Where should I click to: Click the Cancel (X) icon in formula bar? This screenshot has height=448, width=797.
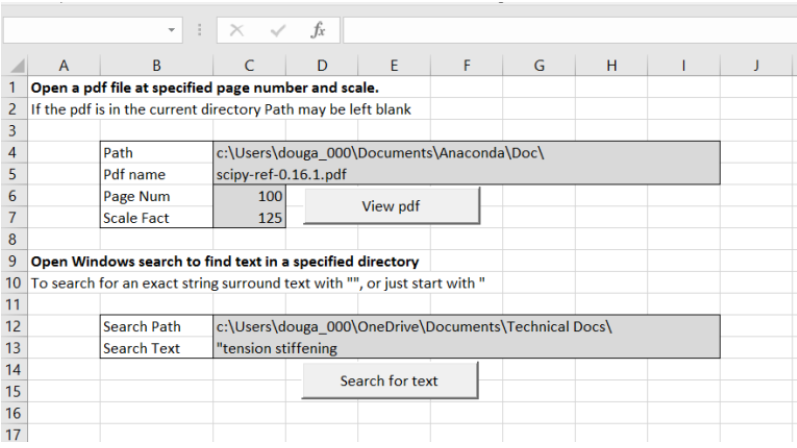tap(237, 30)
